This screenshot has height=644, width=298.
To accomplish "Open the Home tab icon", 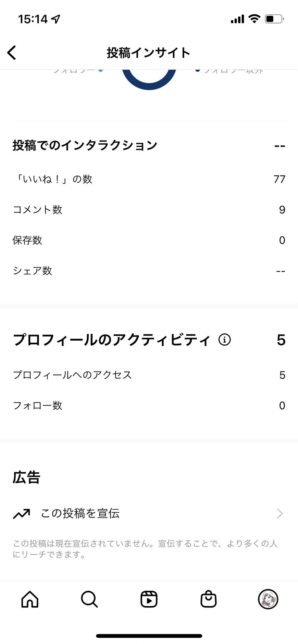I will pos(30,599).
